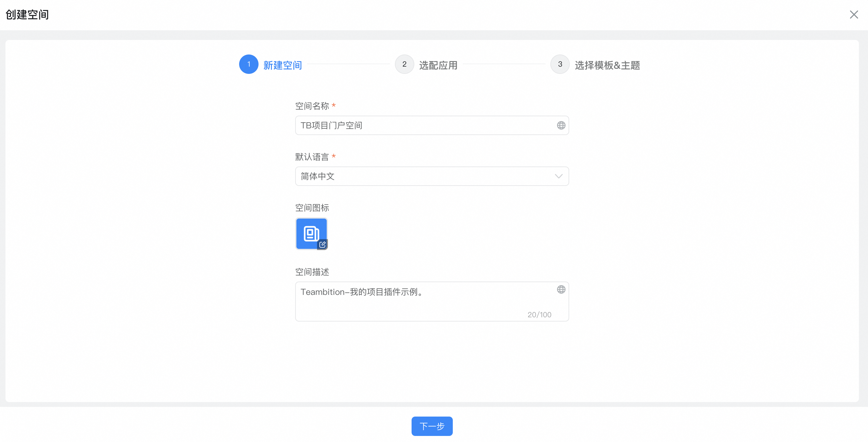
Task: Click step 3 circle for 选择模板&主题
Action: pos(560,64)
